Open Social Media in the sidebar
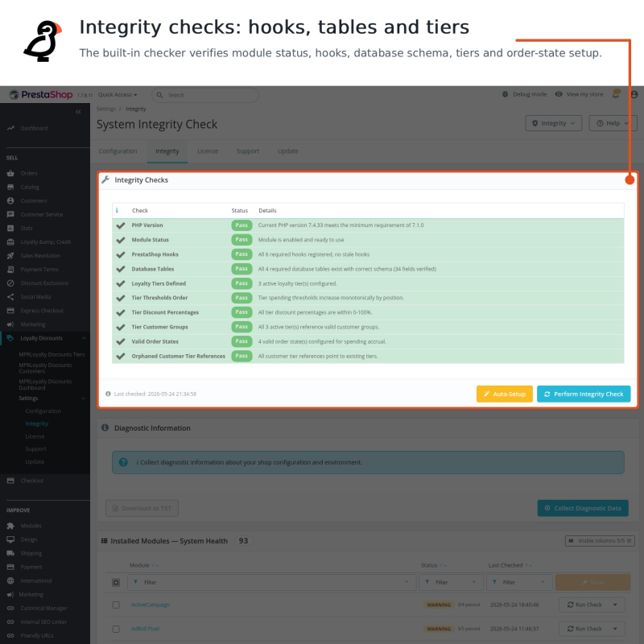 tap(35, 297)
